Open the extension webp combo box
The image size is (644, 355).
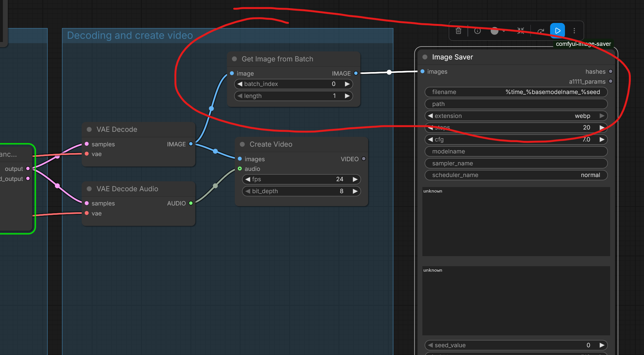pos(516,116)
